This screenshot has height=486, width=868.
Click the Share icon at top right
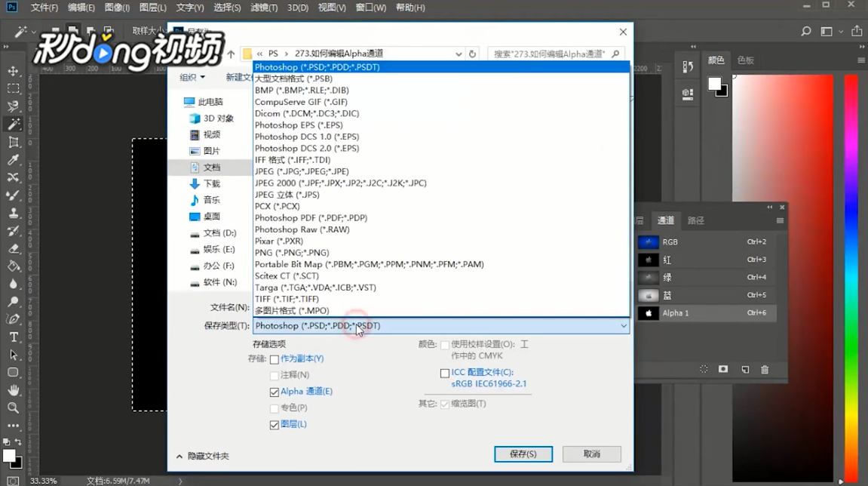coord(857,31)
